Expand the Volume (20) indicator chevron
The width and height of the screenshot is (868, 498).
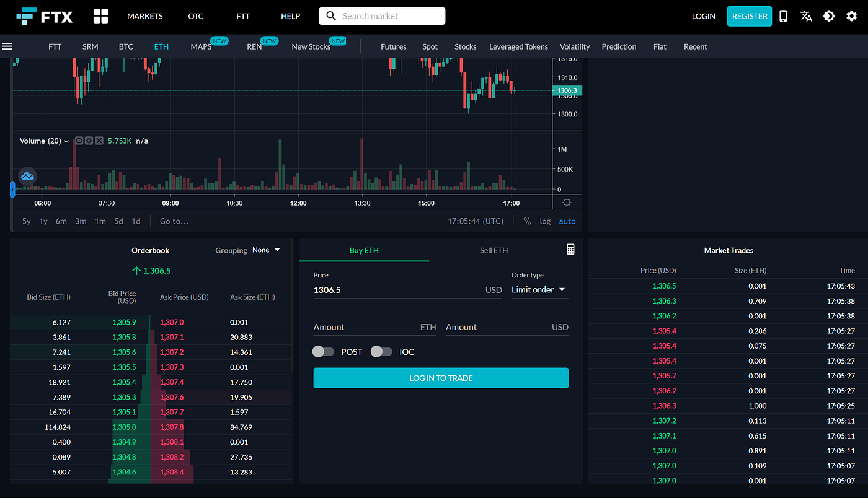66,141
